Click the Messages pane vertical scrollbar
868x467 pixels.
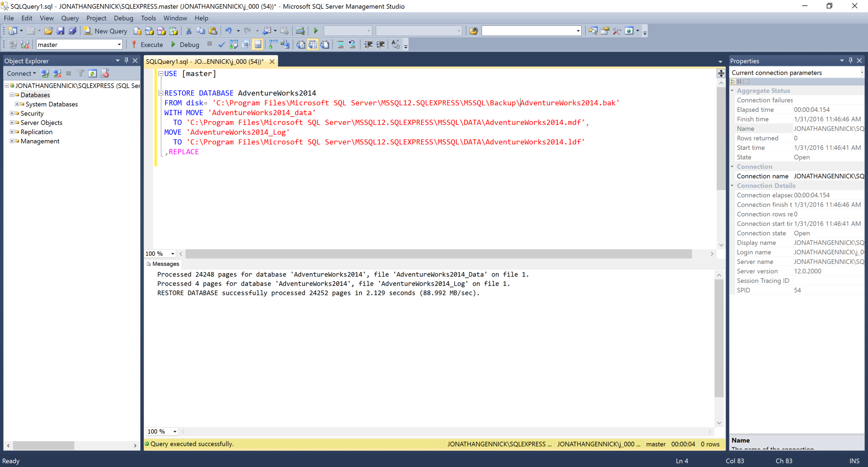pos(719,337)
